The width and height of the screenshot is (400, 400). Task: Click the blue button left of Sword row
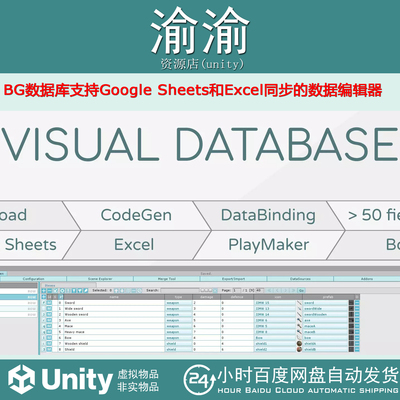coord(49,303)
